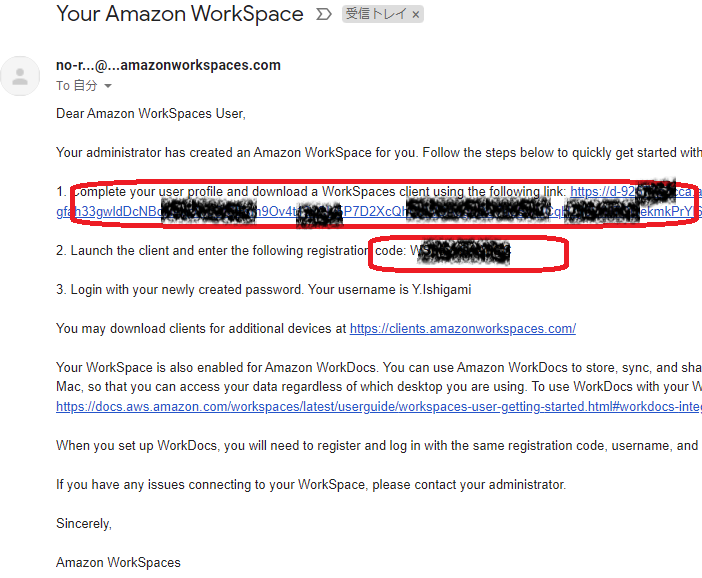Open the 受信トレイ inbox label
The image size is (702, 578).
click(x=375, y=15)
